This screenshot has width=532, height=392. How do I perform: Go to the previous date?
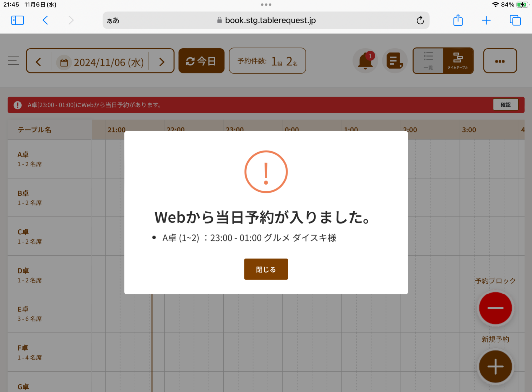click(38, 62)
